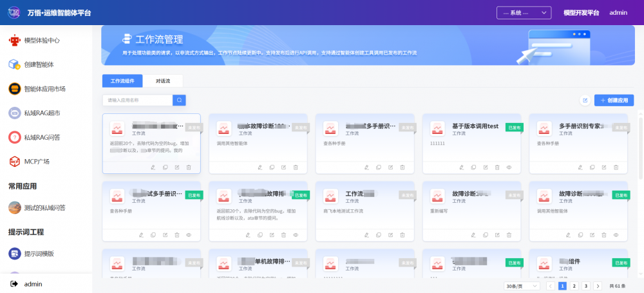
Task: Click copy icon on 基于版本调用test card
Action: click(472, 167)
